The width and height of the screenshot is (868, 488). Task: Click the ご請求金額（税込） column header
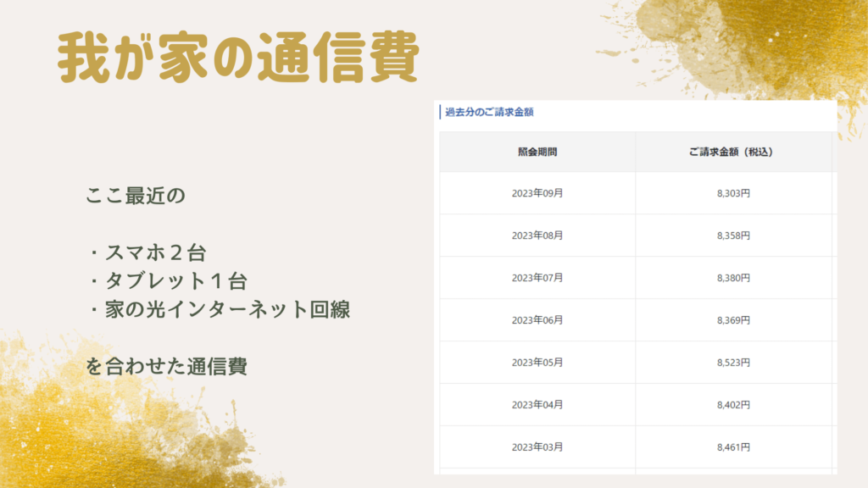click(733, 152)
